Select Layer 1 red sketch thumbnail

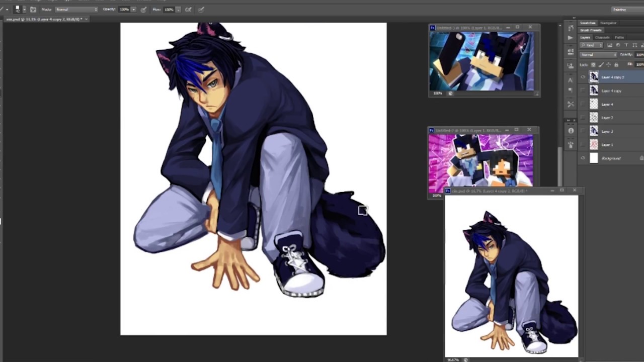tap(594, 145)
